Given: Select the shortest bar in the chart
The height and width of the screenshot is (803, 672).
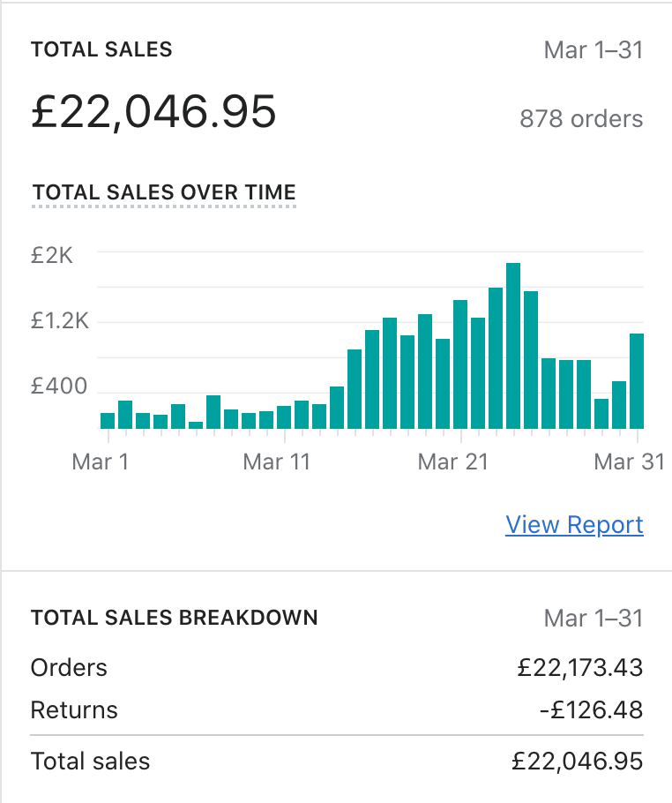Looking at the screenshot, I should (196, 424).
